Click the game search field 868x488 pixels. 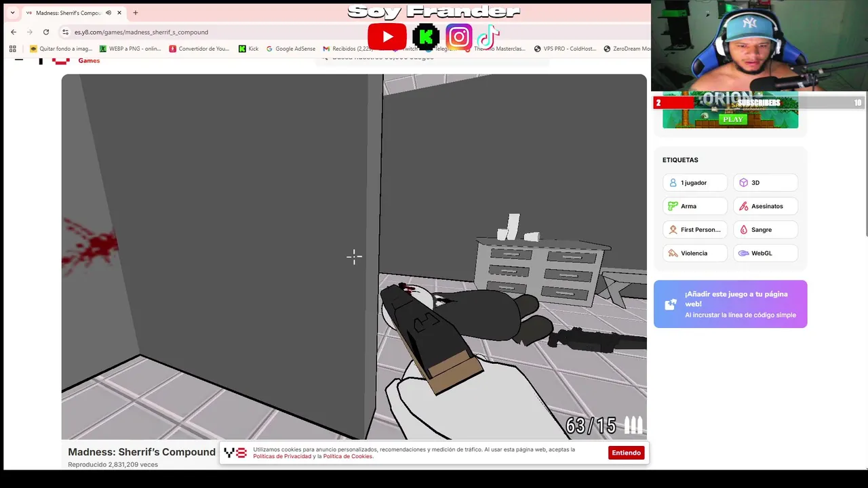point(432,58)
